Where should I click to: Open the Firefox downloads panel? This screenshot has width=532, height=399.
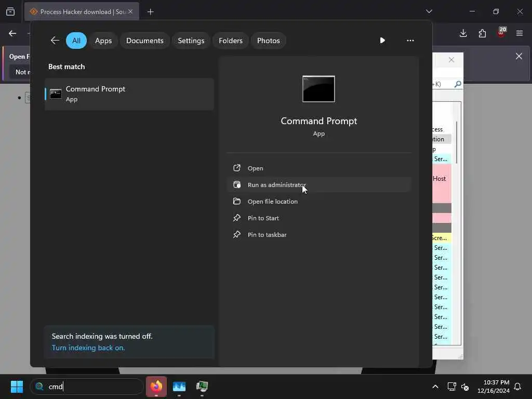(463, 33)
